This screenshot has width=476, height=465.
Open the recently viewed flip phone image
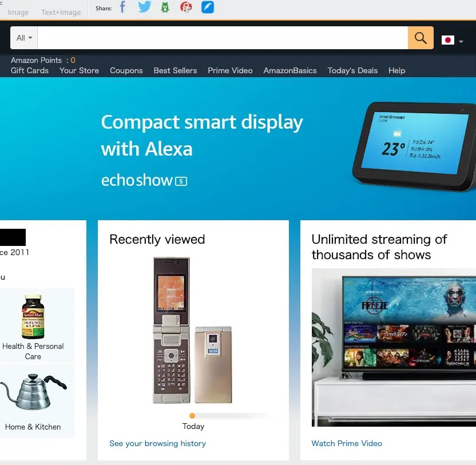pyautogui.click(x=192, y=330)
